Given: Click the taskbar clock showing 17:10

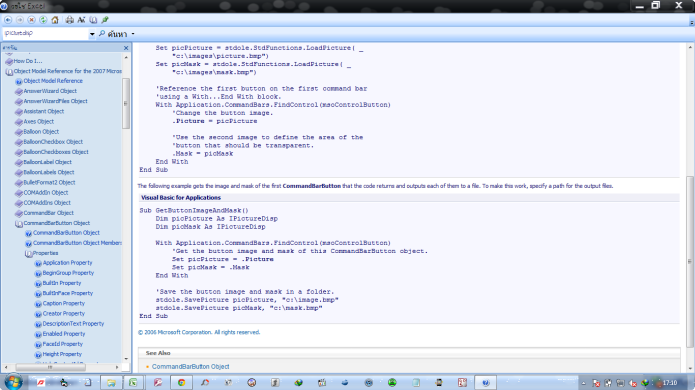Looking at the screenshot, I should (x=670, y=383).
